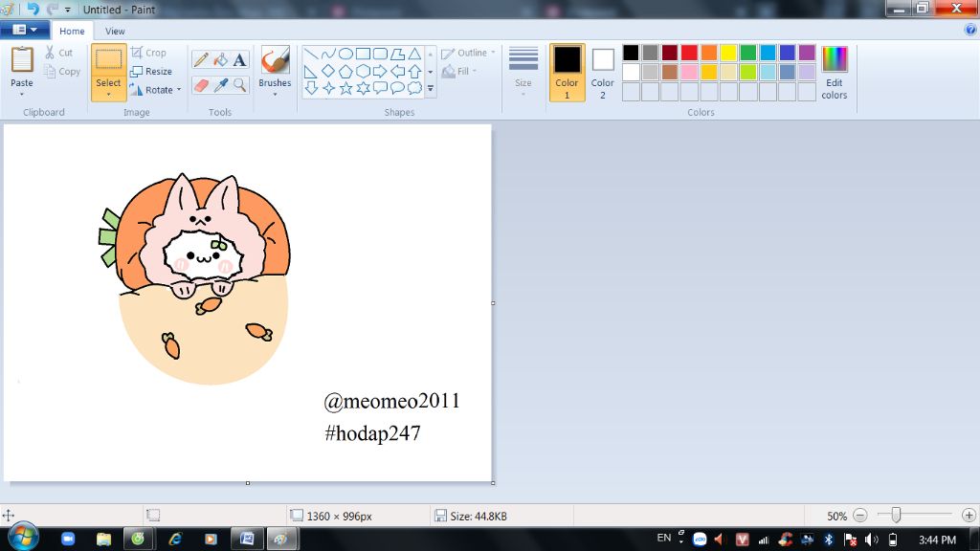Open the file explorer taskbar icon
980x551 pixels.
[x=103, y=539]
